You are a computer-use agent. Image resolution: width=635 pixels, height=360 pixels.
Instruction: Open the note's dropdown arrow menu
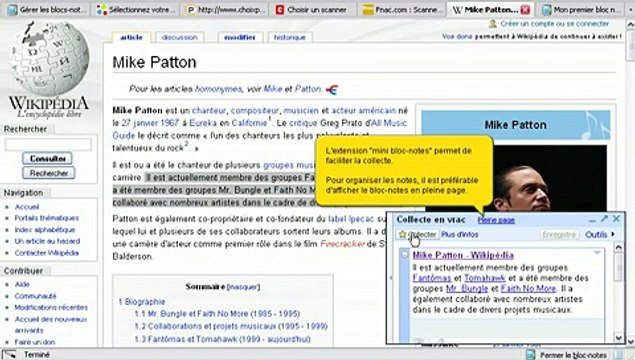(597, 253)
